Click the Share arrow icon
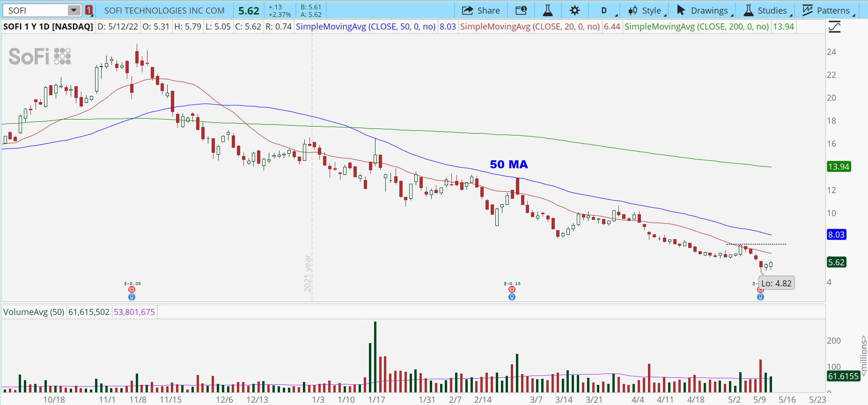This screenshot has height=405, width=868. click(x=467, y=10)
